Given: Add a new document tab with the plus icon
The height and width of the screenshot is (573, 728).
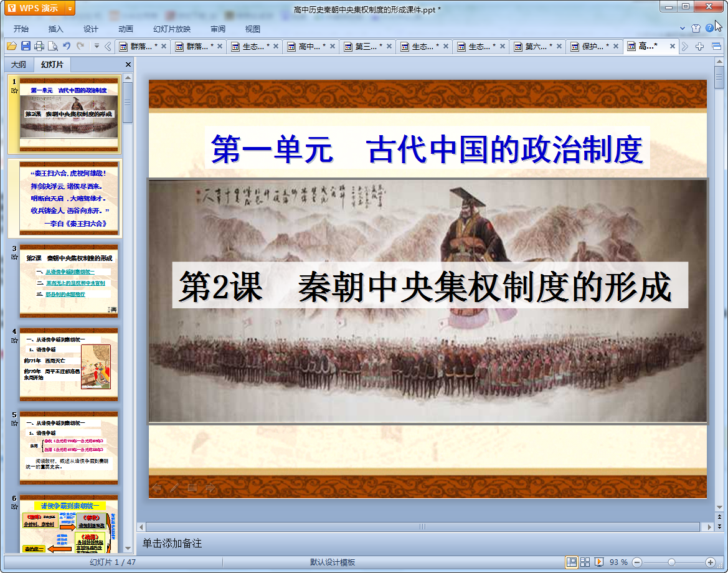Looking at the screenshot, I should pyautogui.click(x=700, y=46).
